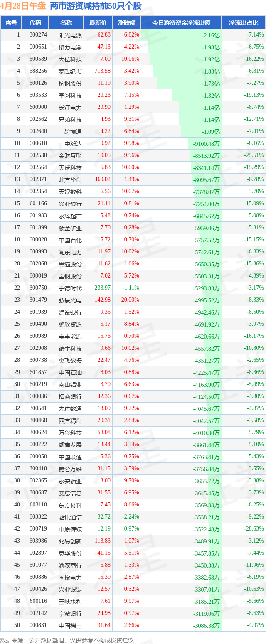Screen dimensions: 266x644
Task: Click stock name 金财互联
Action: tap(70, 155)
